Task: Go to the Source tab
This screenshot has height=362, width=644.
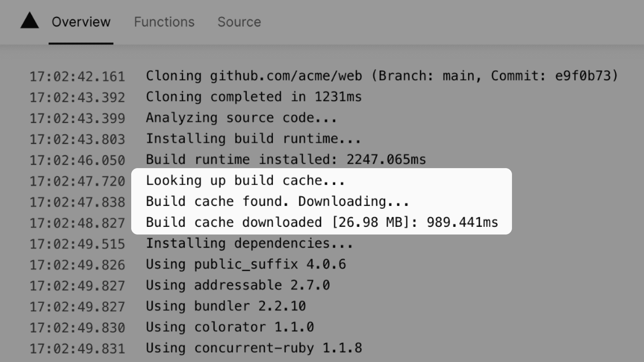Action: pyautogui.click(x=239, y=22)
